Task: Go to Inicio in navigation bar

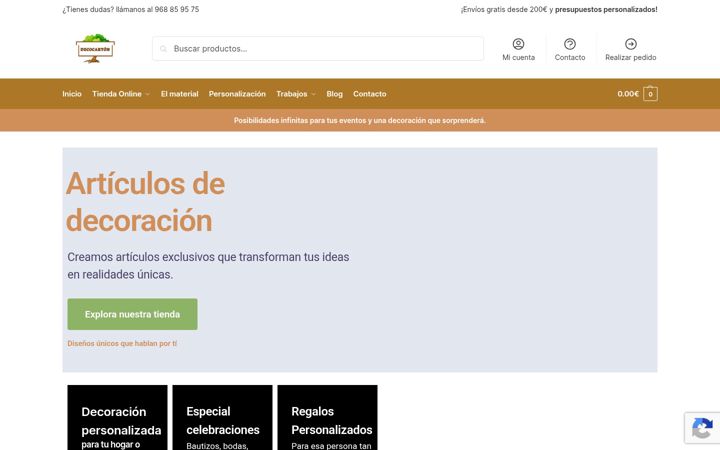Action: [72, 94]
